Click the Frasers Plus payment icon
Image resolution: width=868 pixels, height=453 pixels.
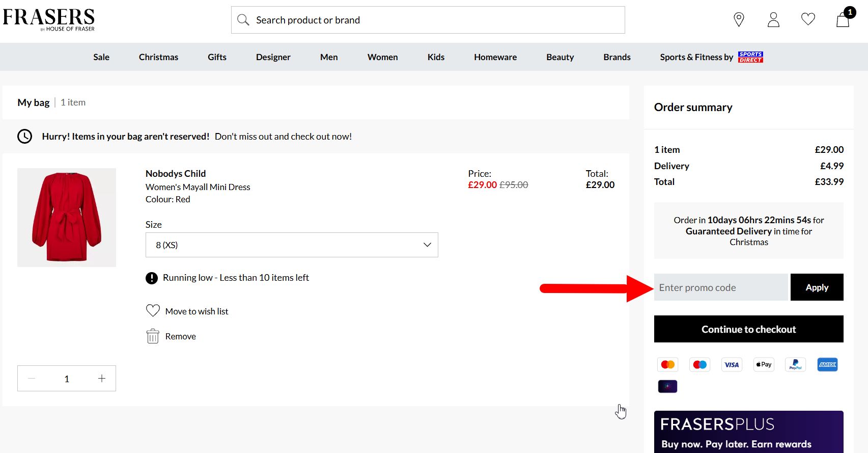click(x=668, y=386)
